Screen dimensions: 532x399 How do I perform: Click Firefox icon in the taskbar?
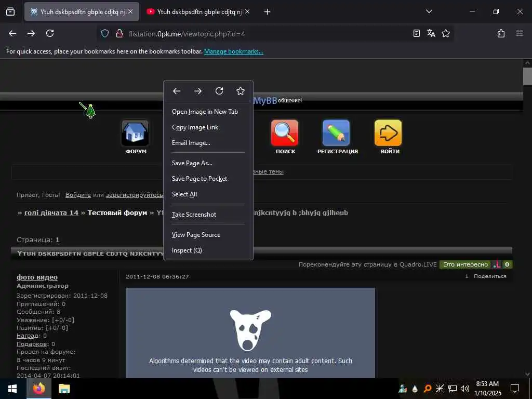click(39, 389)
